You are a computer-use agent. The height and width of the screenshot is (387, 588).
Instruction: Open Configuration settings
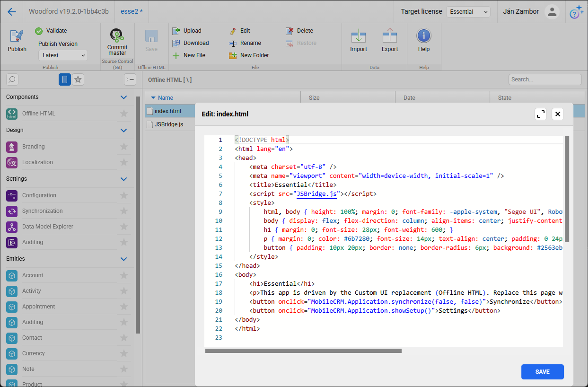[39, 195]
